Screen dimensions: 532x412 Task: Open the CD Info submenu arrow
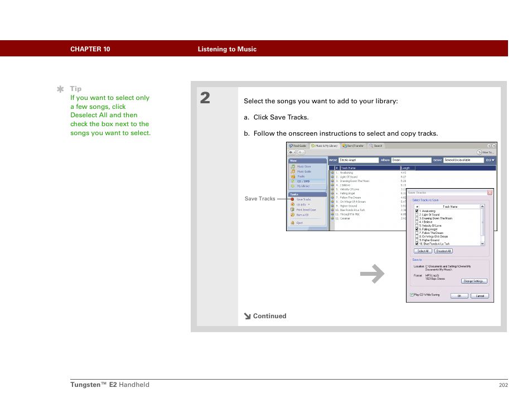[309, 204]
